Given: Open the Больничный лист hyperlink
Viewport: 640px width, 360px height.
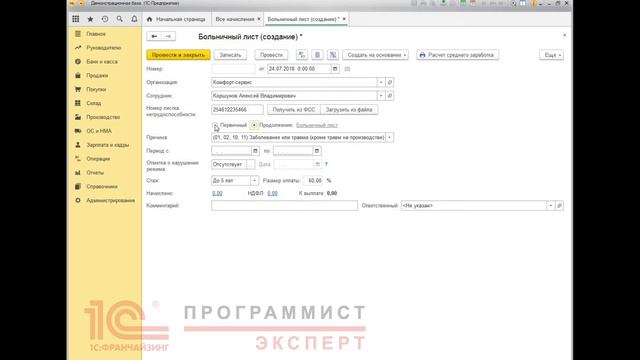Looking at the screenshot, I should point(317,125).
